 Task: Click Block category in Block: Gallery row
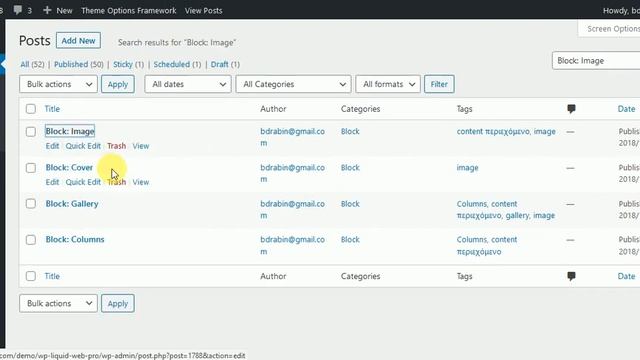point(350,204)
